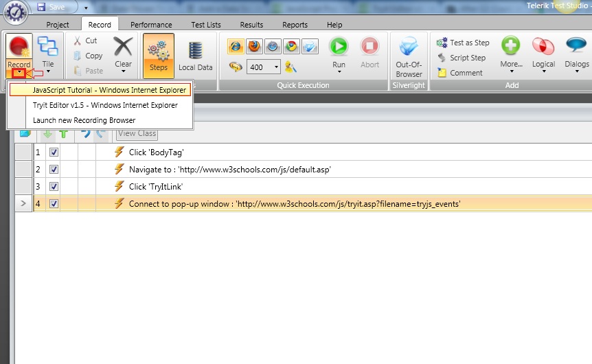Switch to the Project tab

click(58, 25)
